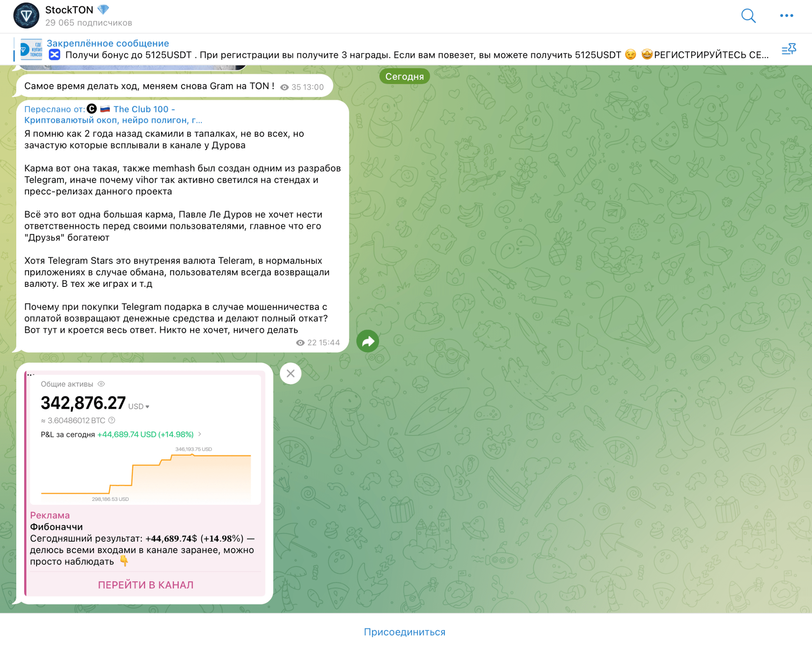
Task: Click the forward arrow next to forwarded post
Action: (x=368, y=341)
